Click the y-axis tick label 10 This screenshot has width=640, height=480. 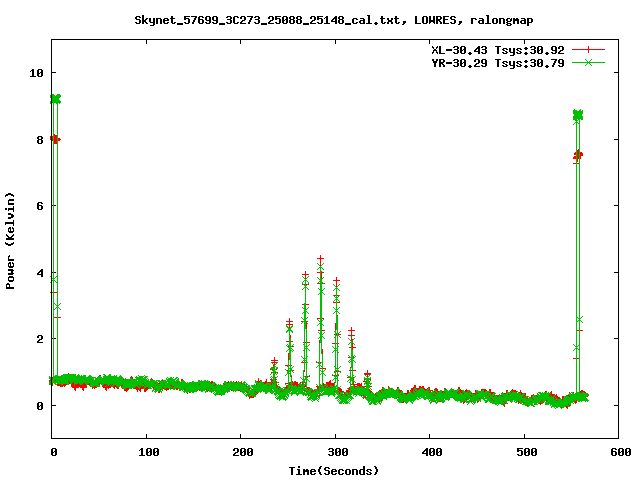[36, 73]
